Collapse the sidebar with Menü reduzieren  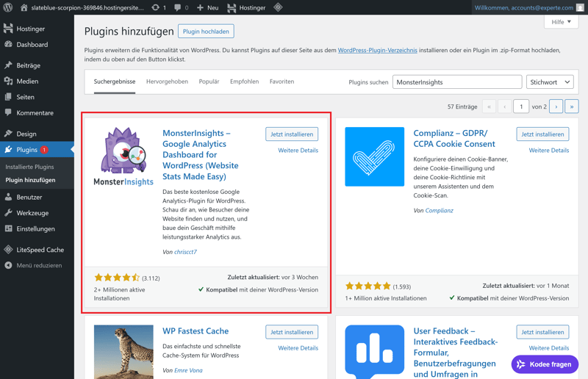coord(39,265)
